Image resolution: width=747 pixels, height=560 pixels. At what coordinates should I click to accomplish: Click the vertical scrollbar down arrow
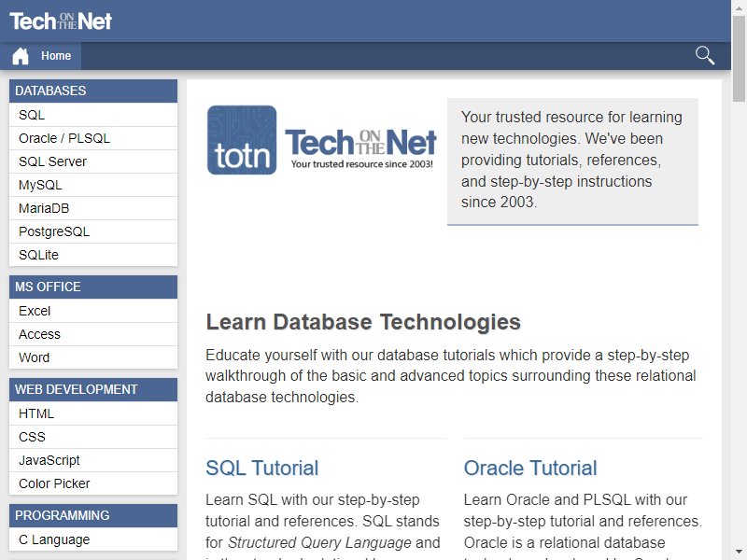pyautogui.click(x=739, y=553)
